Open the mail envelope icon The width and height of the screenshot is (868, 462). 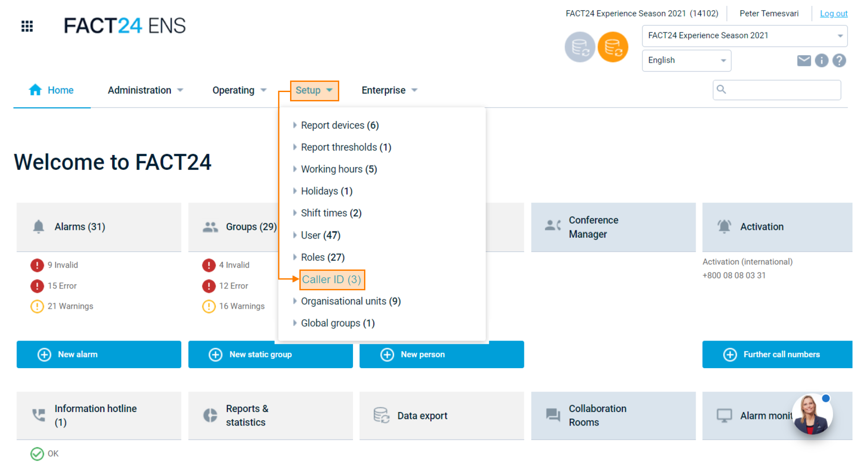[804, 61]
